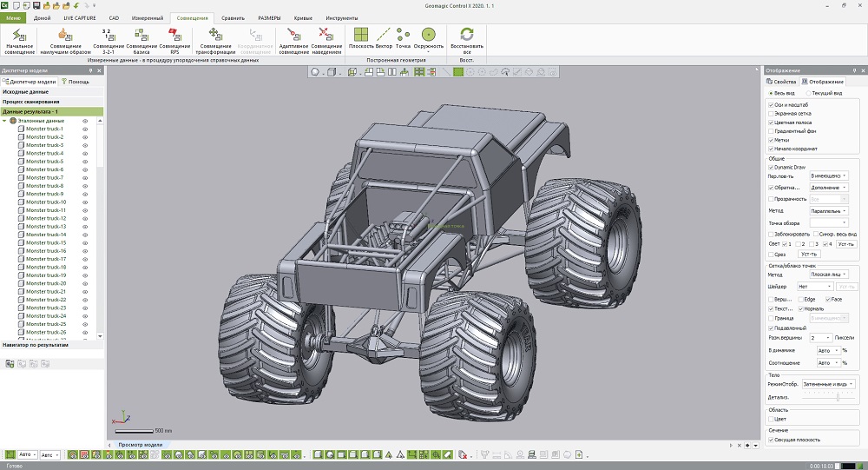Open the Адаптивное совмещение tool
868x470 pixels.
293,39
